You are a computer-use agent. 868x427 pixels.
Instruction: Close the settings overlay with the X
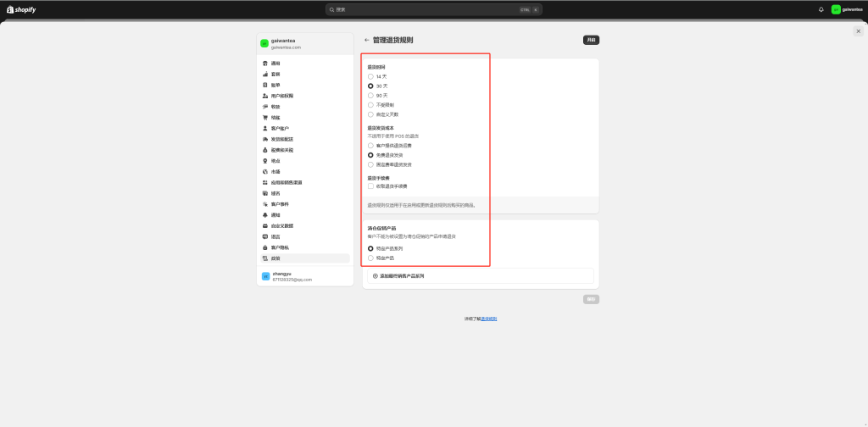858,32
